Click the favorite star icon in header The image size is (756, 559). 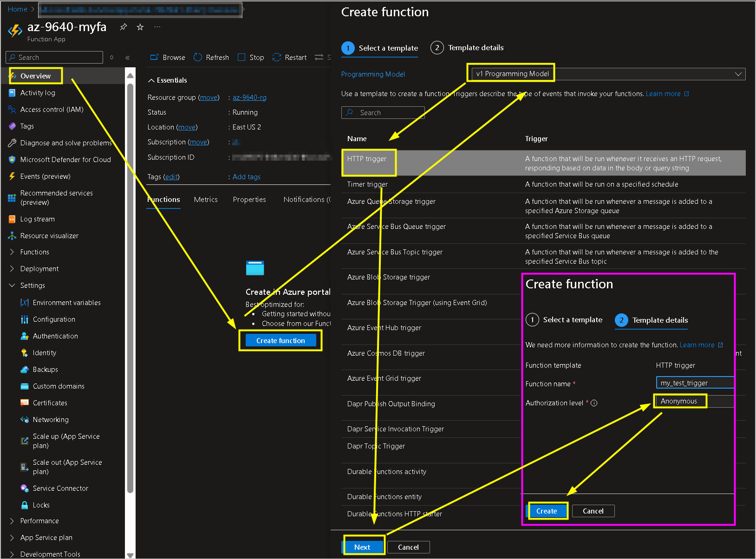tap(140, 27)
